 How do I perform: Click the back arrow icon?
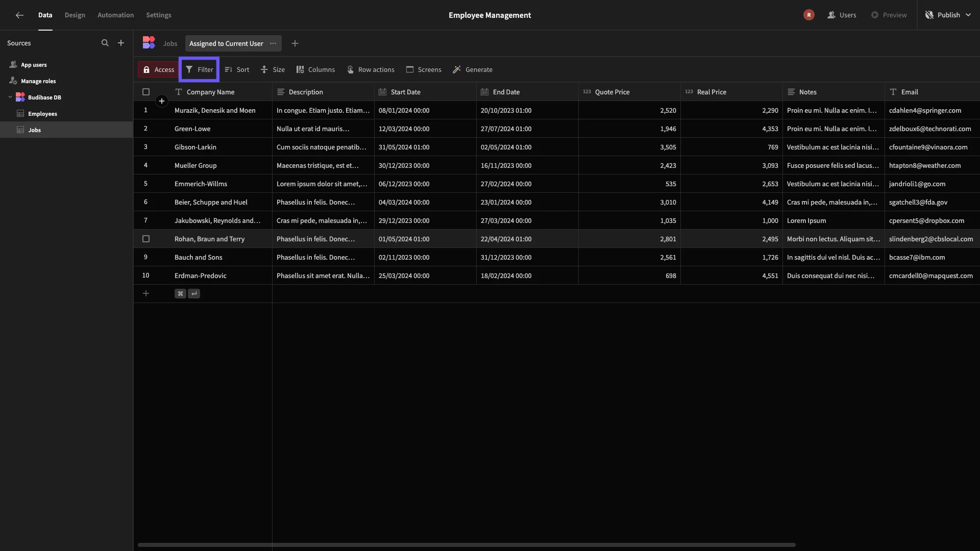point(19,15)
